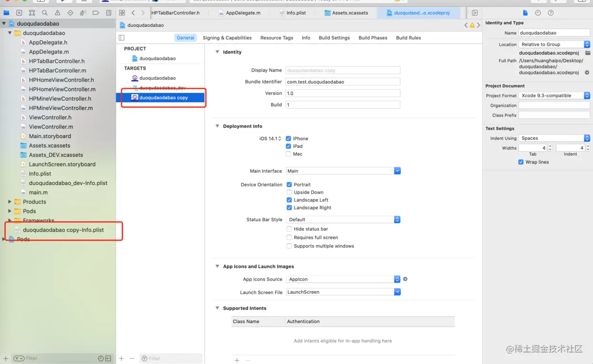Go back in editor history
Viewport: 593px width, 364px height.
[133, 13]
